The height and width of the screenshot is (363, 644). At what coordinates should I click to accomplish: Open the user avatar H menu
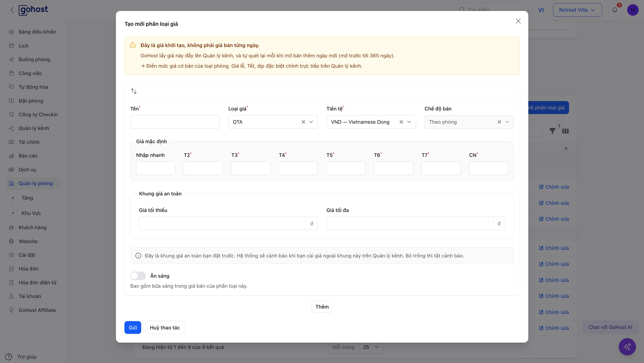[x=633, y=10]
